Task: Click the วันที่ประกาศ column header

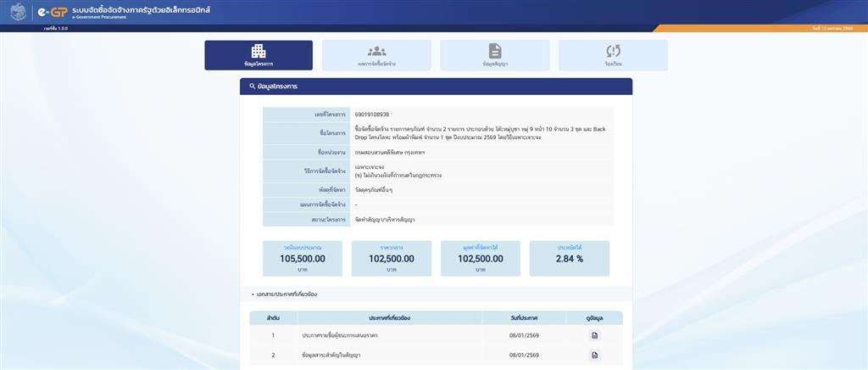Action: point(525,317)
